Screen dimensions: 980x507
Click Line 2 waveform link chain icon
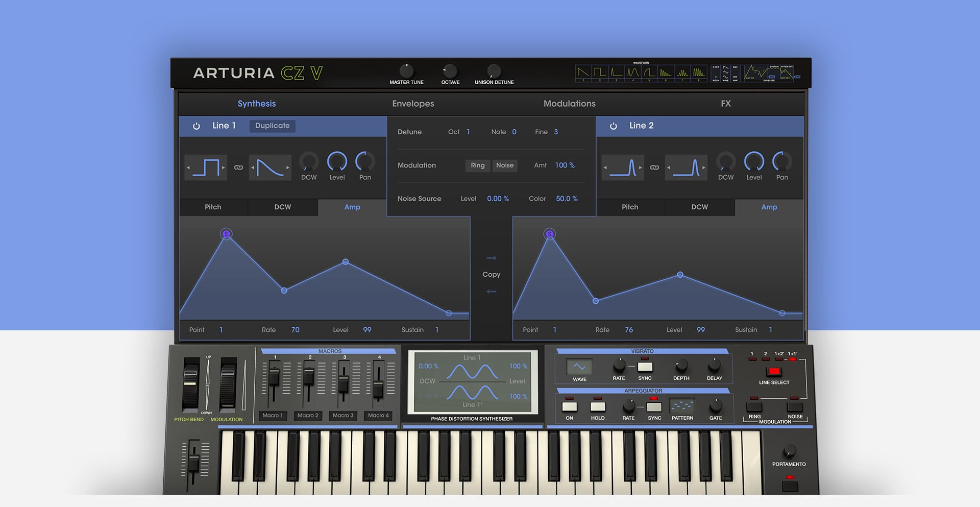(x=654, y=167)
